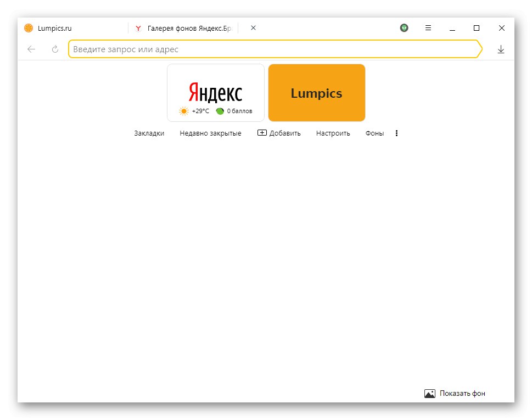Open the downloads arrow icon
Viewport: 532px width, 420px height.
(501, 49)
